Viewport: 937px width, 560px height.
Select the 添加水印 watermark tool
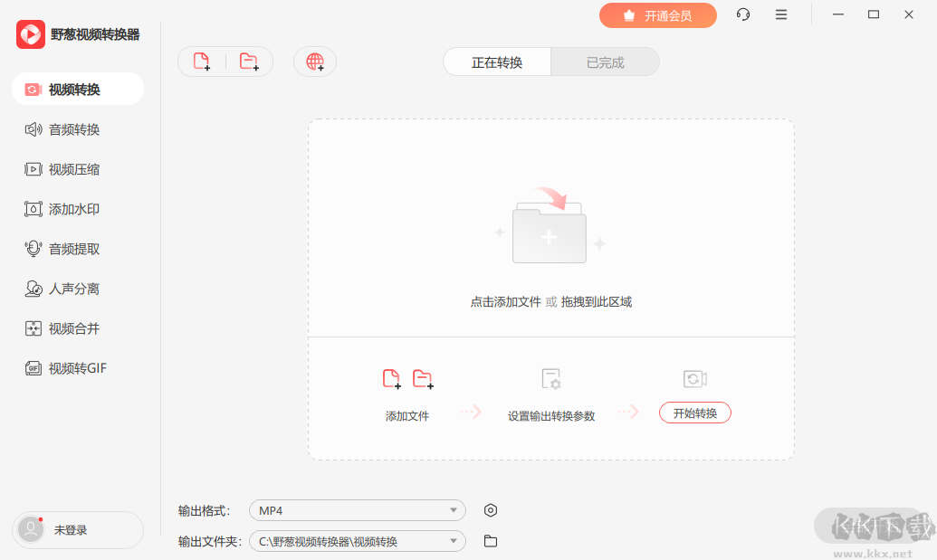(x=72, y=209)
